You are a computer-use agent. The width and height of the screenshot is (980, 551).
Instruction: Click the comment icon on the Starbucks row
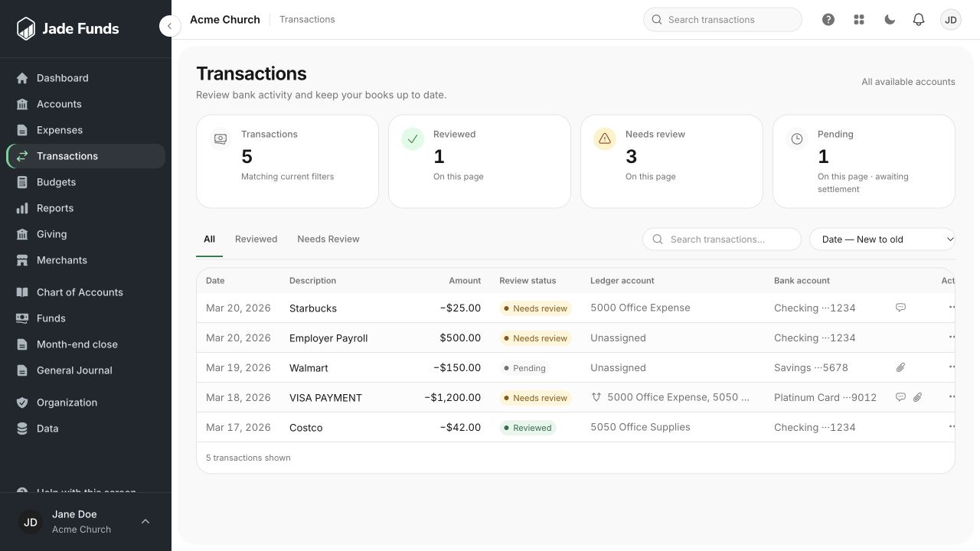[x=900, y=308]
